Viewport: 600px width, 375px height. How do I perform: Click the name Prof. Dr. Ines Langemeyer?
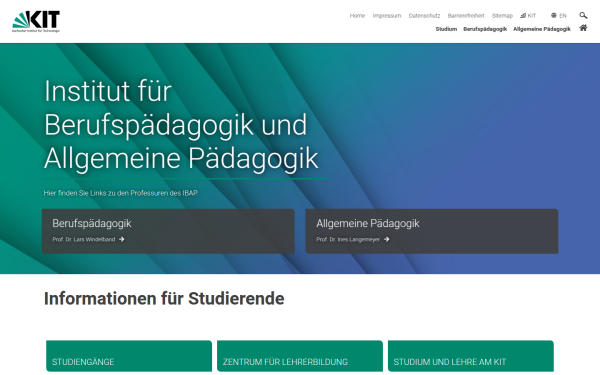348,239
